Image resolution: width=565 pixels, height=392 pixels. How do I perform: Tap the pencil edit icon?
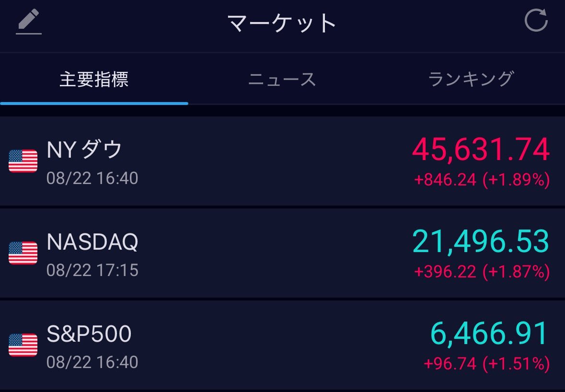click(x=28, y=22)
